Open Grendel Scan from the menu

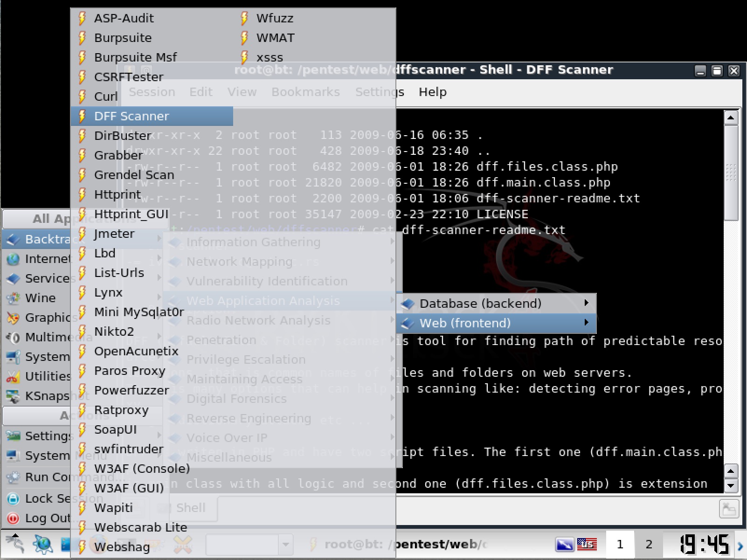pos(152,175)
